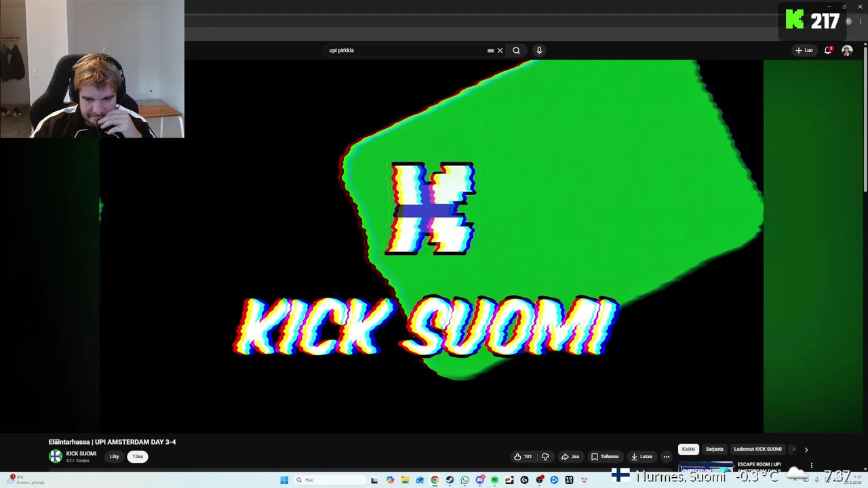
Task: Open Steam from the taskbar
Action: tap(450, 480)
